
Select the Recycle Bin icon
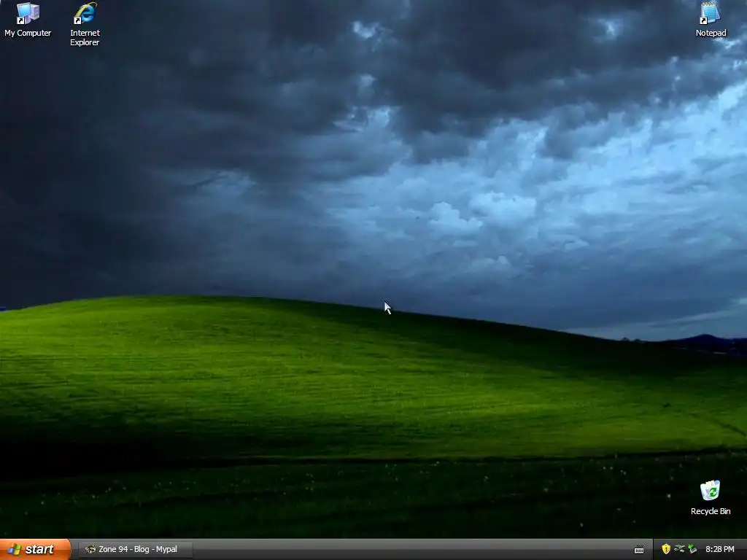711,497
